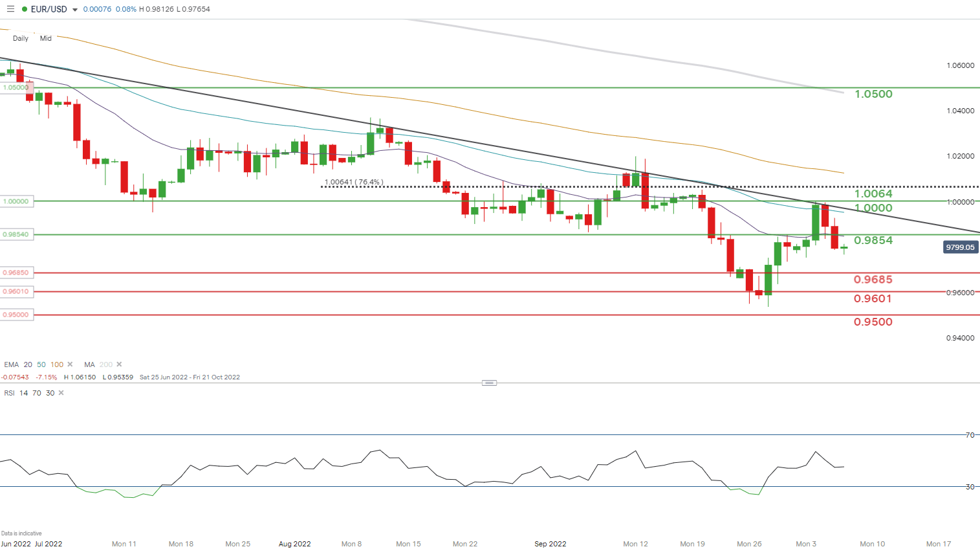This screenshot has width=980, height=549.
Task: Click the RSI indicator label
Action: click(9, 393)
